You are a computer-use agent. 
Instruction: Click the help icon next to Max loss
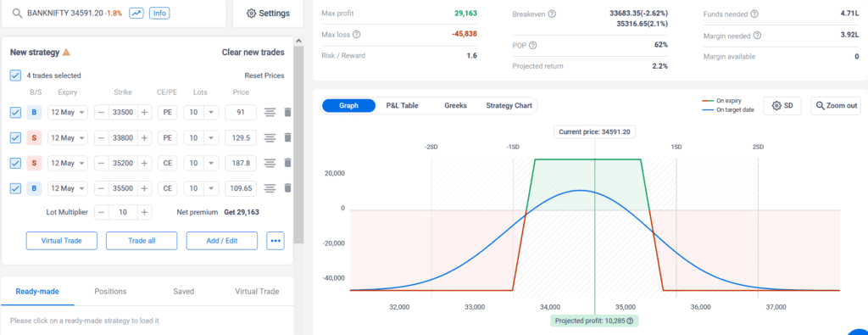click(x=357, y=34)
